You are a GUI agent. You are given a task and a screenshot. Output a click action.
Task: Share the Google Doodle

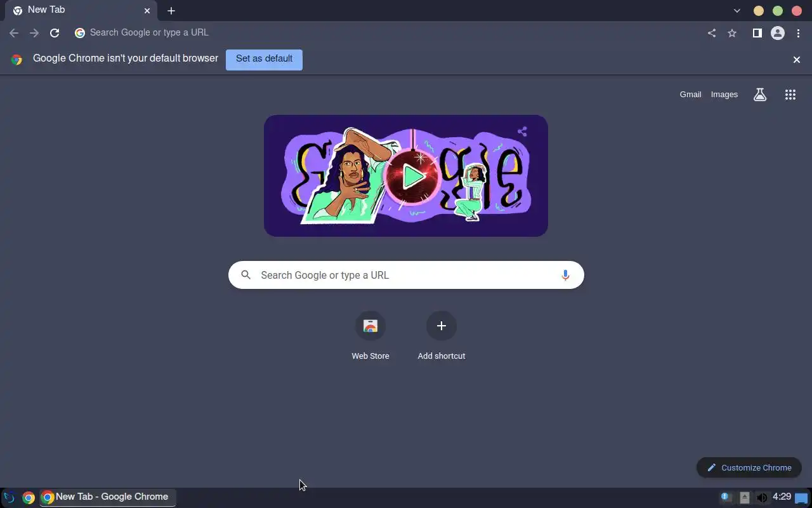(522, 131)
